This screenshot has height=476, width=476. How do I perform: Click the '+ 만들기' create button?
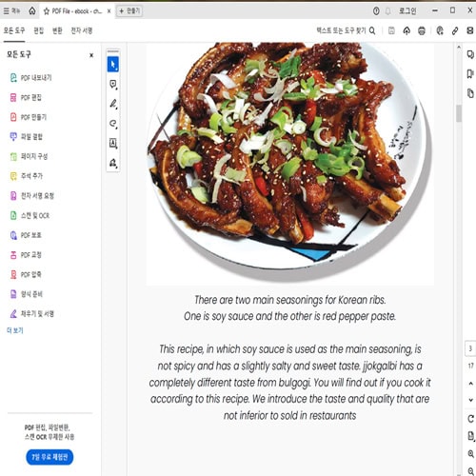(x=129, y=11)
